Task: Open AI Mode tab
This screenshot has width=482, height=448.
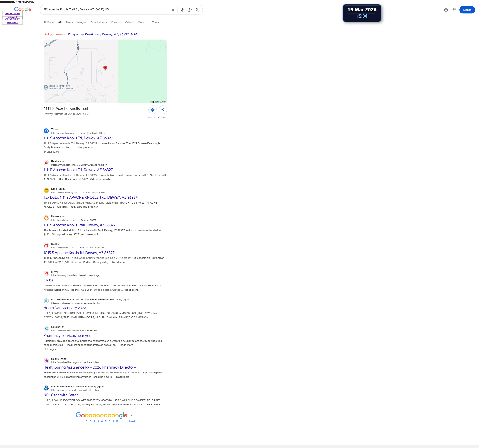Action: click(49, 22)
